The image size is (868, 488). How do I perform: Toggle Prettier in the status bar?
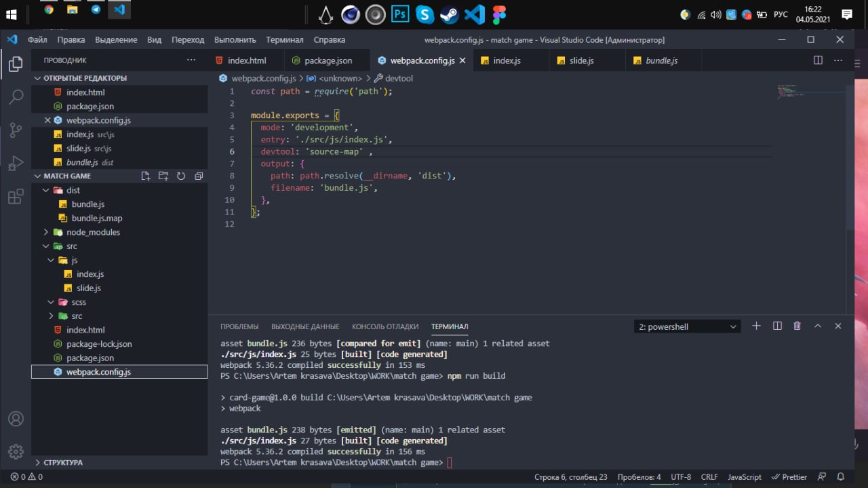click(790, 476)
